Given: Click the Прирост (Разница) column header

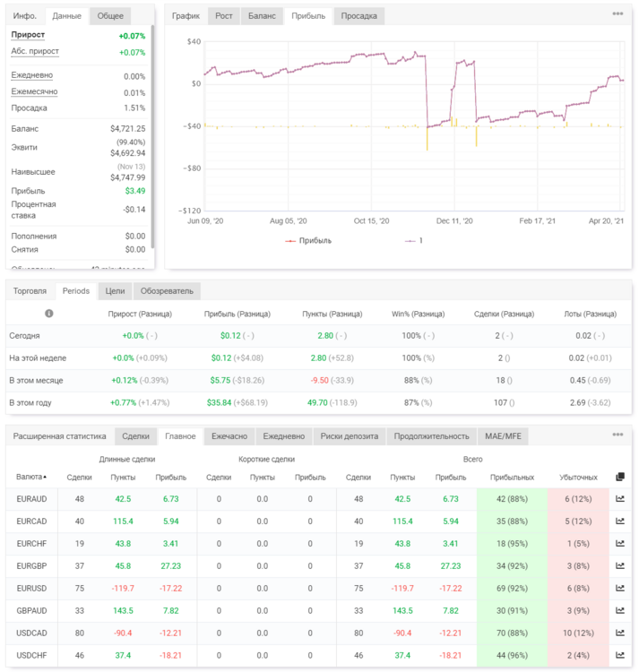Looking at the screenshot, I should coord(140,314).
